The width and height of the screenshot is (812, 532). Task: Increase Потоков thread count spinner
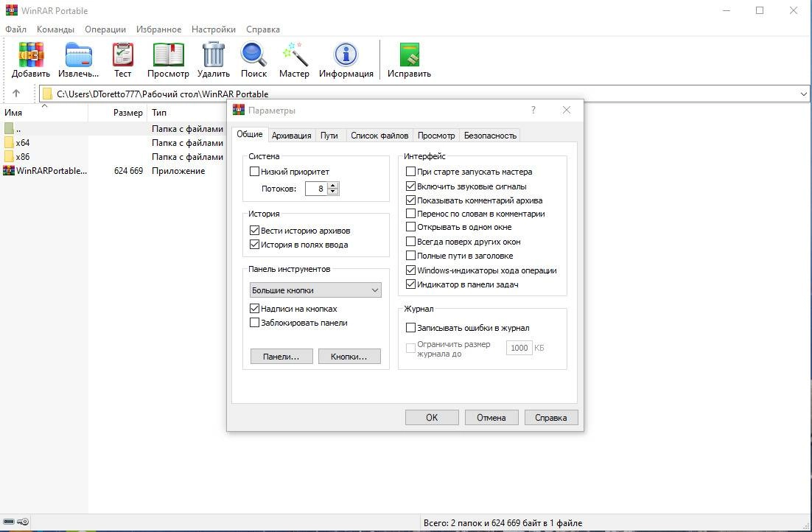[333, 185]
